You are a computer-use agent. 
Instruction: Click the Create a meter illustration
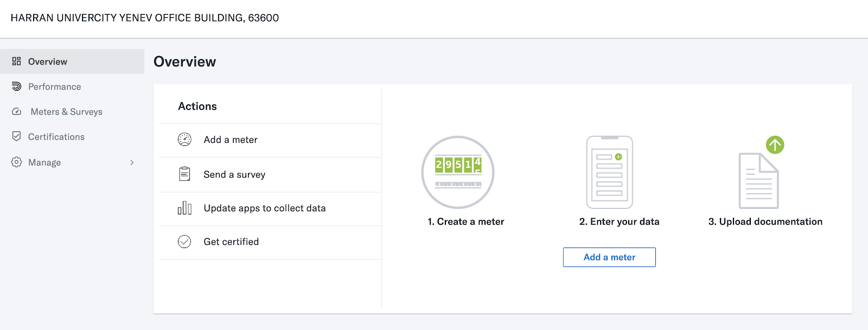click(458, 172)
